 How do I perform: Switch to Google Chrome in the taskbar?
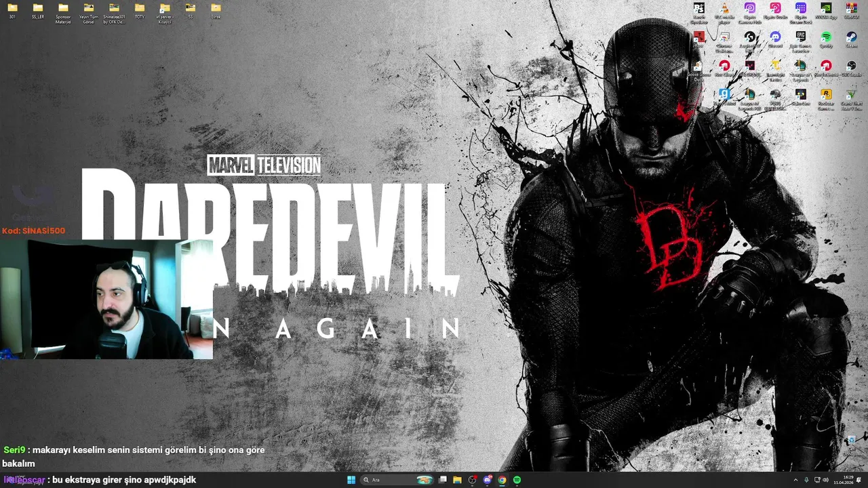tap(502, 480)
